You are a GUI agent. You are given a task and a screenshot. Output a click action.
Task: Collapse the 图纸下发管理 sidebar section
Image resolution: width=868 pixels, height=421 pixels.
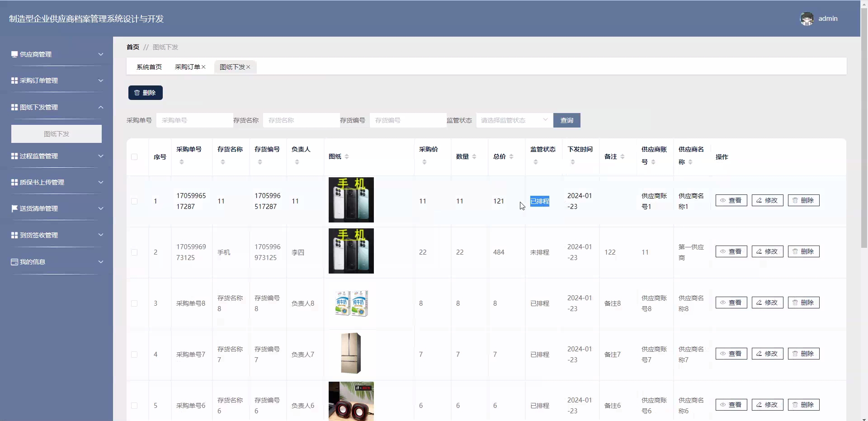[57, 107]
